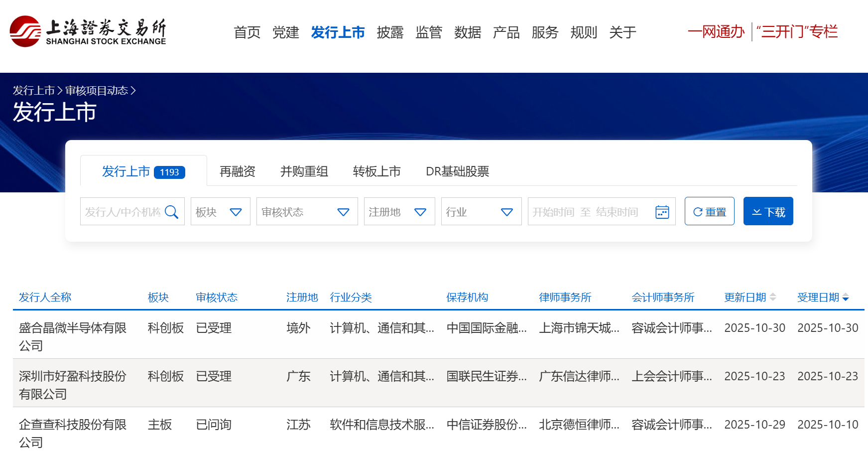Screen dimensions: 868x453
Task: Click law firm cell 上海市锦天城...
Action: pyautogui.click(x=579, y=328)
